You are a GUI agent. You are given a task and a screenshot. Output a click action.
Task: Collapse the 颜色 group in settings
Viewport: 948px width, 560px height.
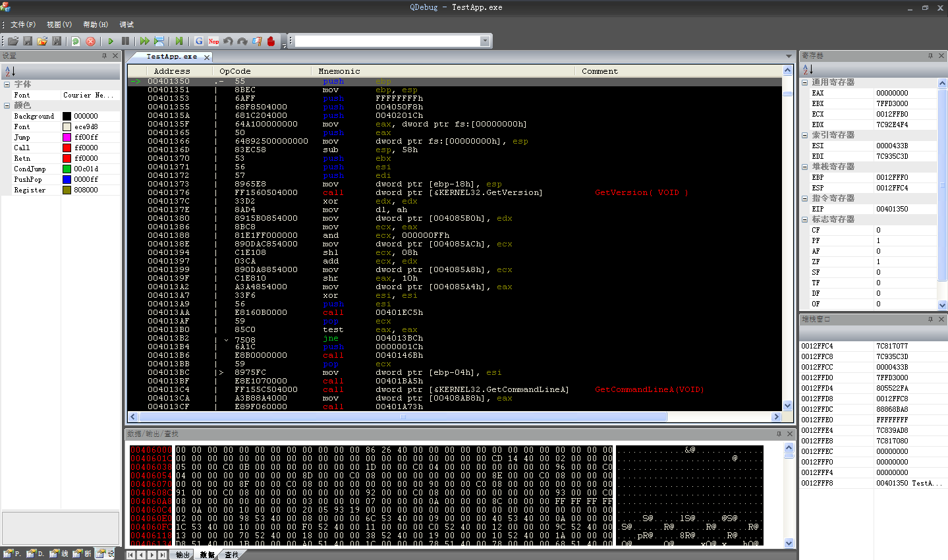[7, 105]
